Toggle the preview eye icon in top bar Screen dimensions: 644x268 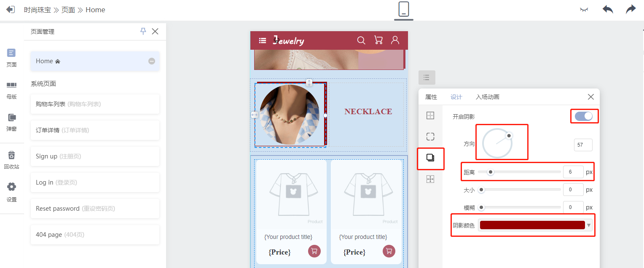point(584,10)
